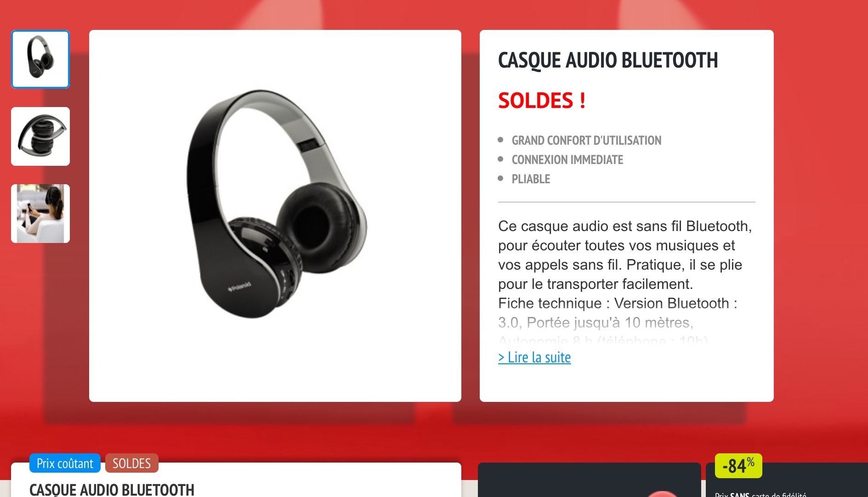This screenshot has height=497, width=868.
Task: Click the Polaroid logo on the earcup
Action: tap(240, 287)
